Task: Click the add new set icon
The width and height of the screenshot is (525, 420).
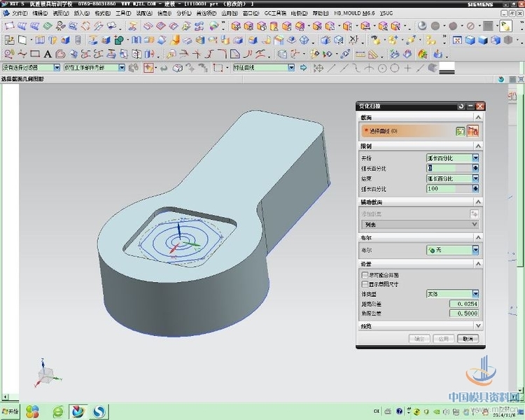Action: click(474, 213)
